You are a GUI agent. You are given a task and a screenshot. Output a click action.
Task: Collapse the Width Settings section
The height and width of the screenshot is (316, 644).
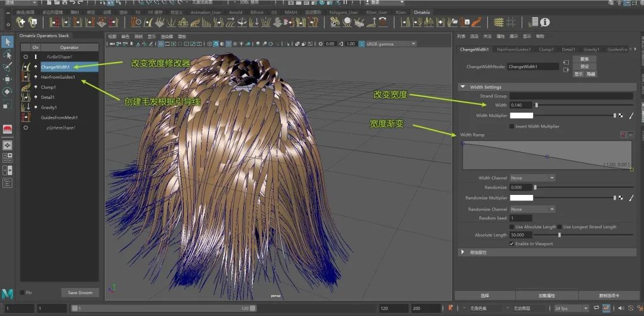point(463,87)
